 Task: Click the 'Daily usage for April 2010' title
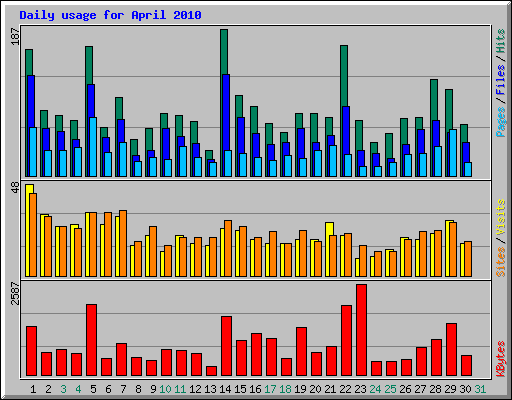(110, 15)
